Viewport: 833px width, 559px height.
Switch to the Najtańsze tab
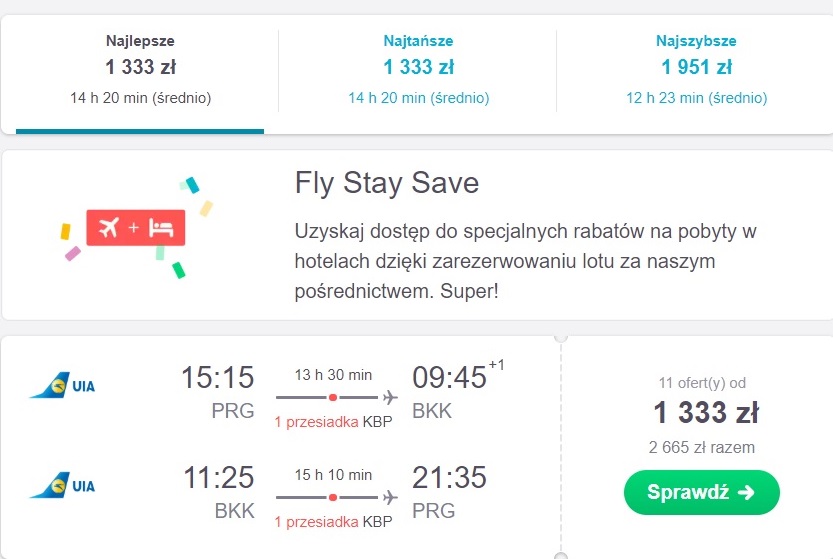tap(418, 70)
